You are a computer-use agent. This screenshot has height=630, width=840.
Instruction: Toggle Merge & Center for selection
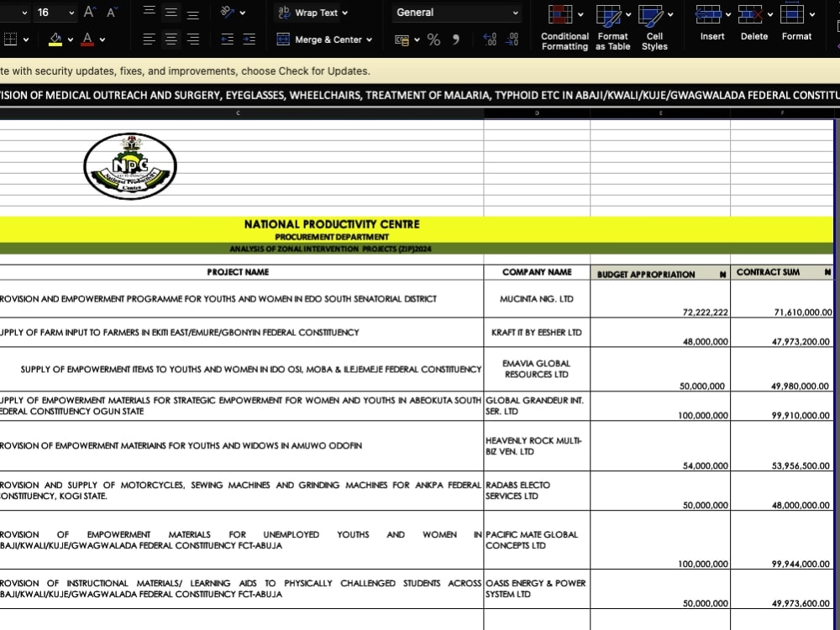(x=318, y=39)
